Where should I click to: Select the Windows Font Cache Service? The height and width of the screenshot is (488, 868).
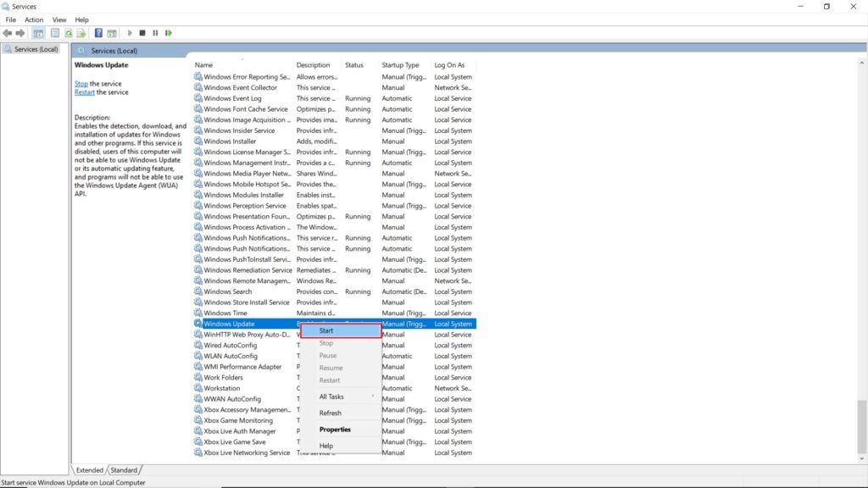pyautogui.click(x=334, y=109)
